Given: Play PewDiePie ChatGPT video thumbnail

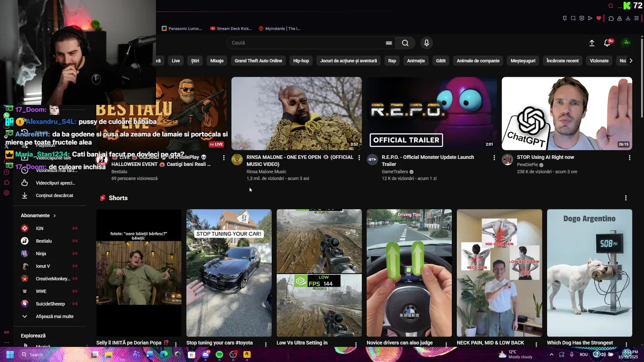Looking at the screenshot, I should pyautogui.click(x=567, y=113).
